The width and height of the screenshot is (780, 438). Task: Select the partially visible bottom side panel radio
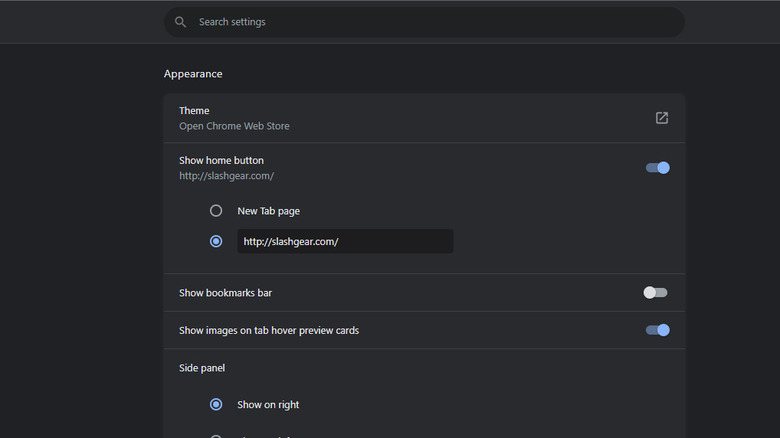coord(216,435)
